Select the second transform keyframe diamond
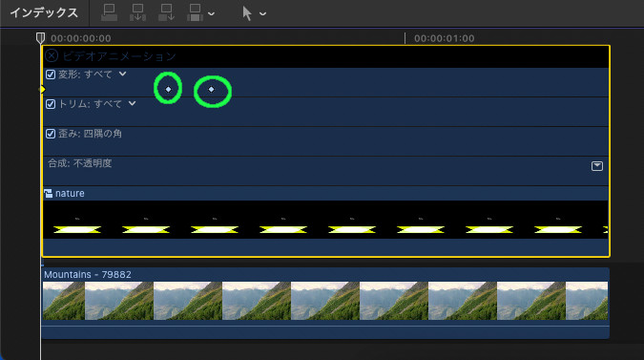This screenshot has height=360, width=644. tap(211, 89)
